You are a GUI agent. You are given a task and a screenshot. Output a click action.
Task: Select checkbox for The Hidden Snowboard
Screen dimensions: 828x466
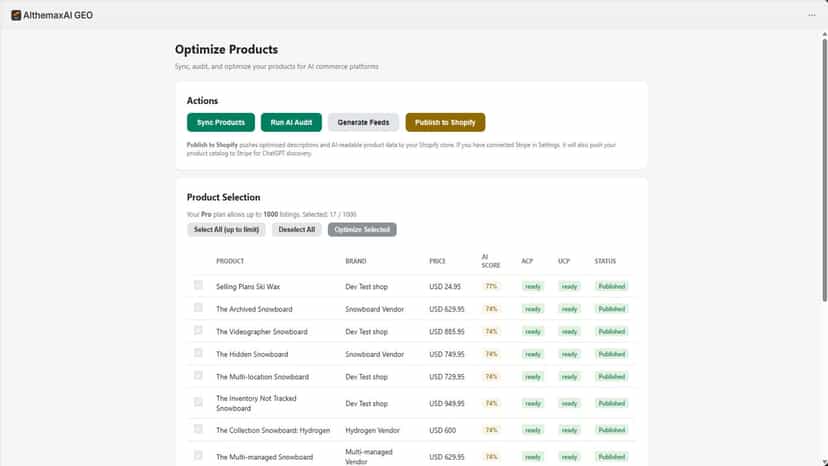point(198,352)
